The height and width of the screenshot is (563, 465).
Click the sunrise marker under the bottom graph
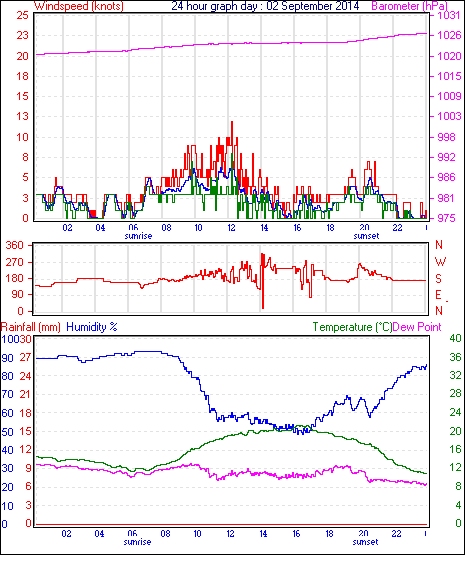pos(137,542)
